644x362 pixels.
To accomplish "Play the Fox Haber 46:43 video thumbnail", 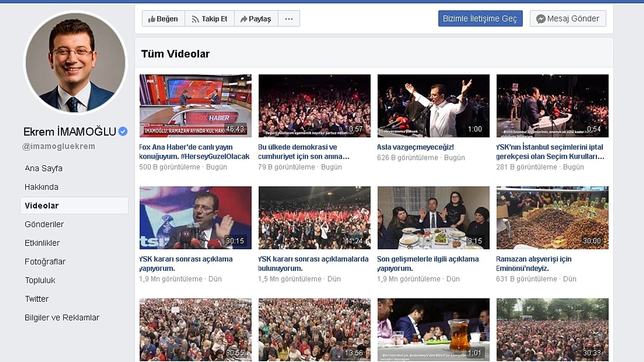I will 195,106.
